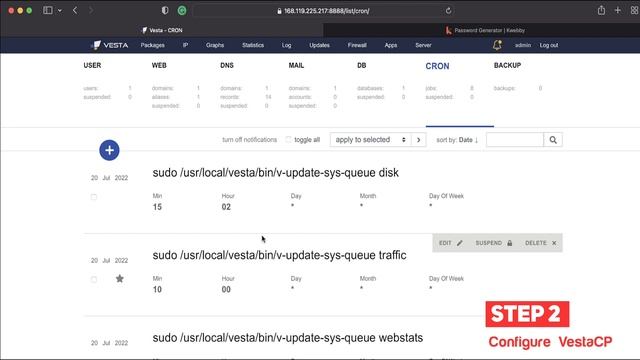Open the apply to selected dropdown
Viewport: 640px width, 360px height.
tap(371, 140)
